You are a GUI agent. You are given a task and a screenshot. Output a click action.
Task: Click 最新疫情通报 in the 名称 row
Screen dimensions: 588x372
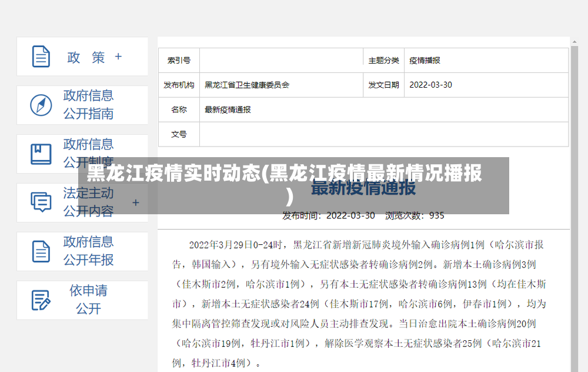pos(228,109)
